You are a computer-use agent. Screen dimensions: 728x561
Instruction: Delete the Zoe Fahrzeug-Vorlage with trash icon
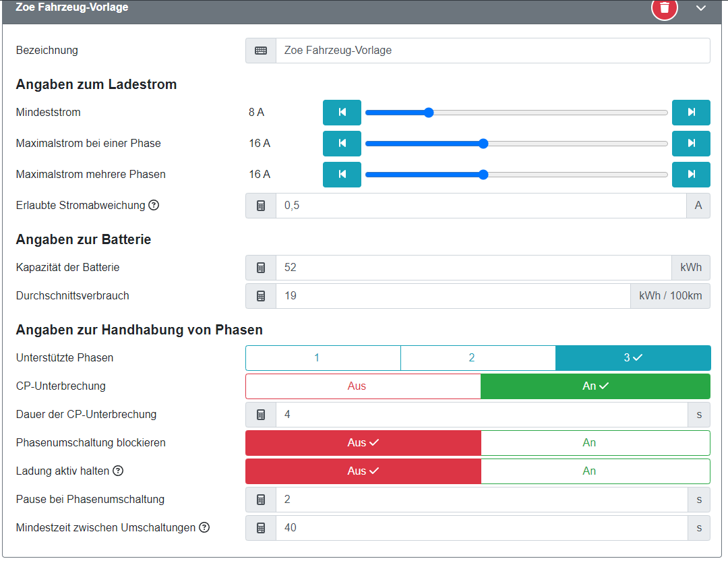point(664,8)
